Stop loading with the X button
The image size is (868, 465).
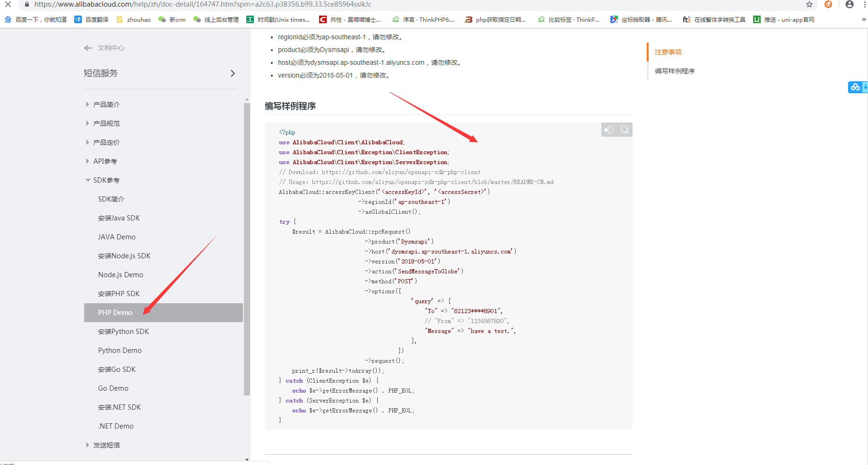pos(8,4)
